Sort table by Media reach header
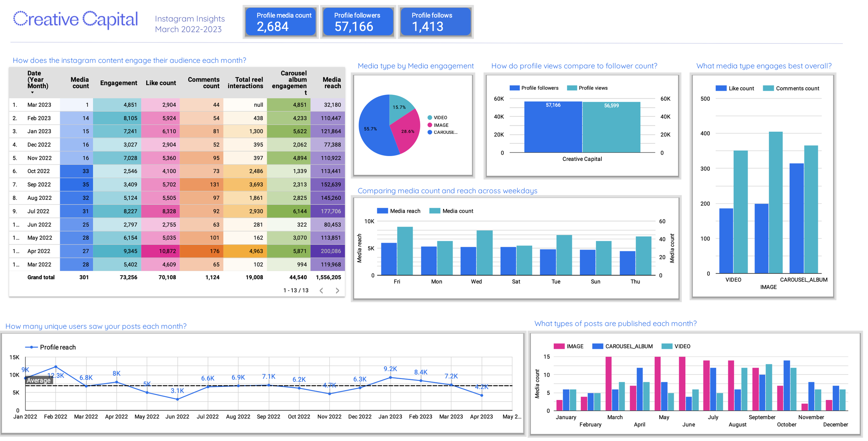The height and width of the screenshot is (441, 868). click(x=332, y=83)
